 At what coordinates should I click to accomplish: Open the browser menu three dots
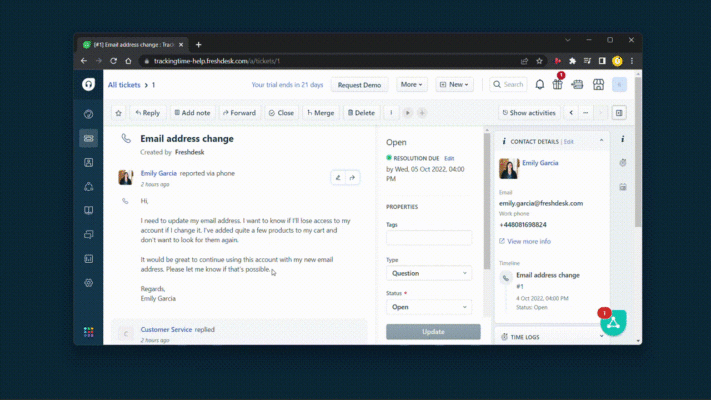click(x=632, y=61)
